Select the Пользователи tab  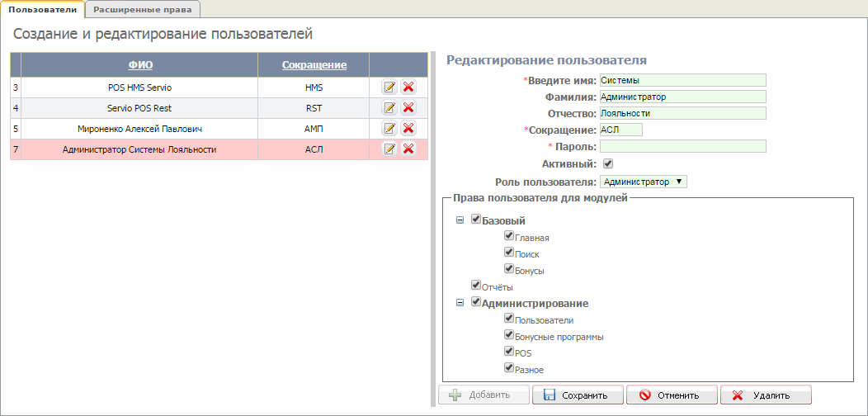pyautogui.click(x=42, y=9)
